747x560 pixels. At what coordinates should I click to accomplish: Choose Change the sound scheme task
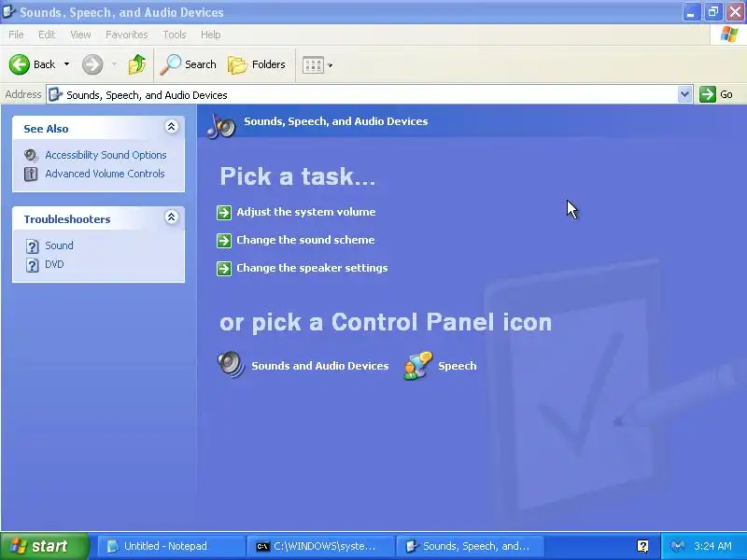(305, 240)
